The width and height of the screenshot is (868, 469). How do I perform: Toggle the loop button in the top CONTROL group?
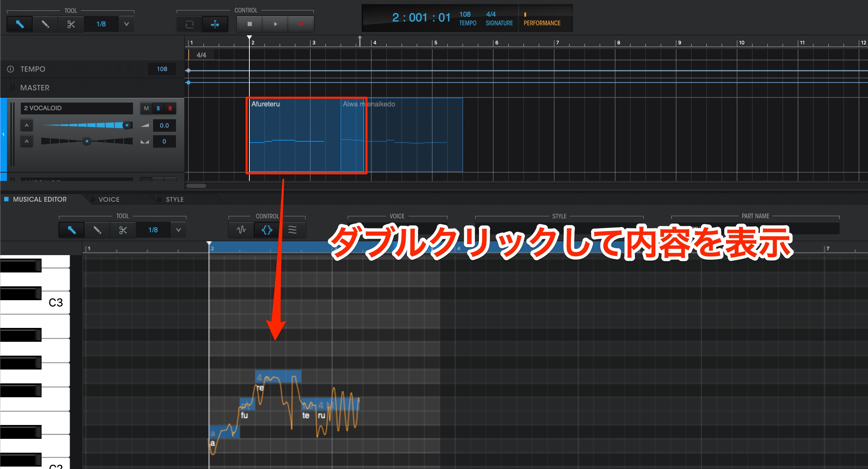point(189,24)
